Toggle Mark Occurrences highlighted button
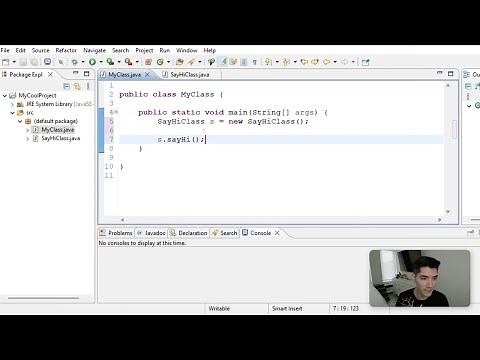This screenshot has width=480, height=360. 223,62
